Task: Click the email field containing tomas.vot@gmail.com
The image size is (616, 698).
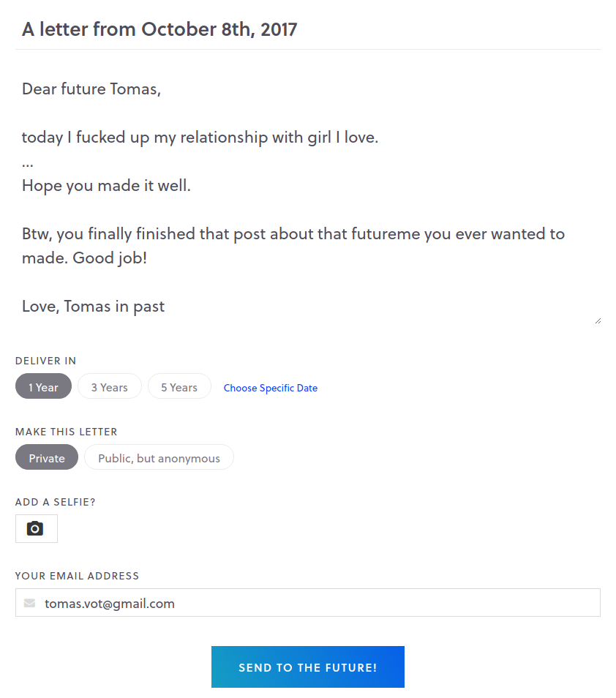Action: (308, 603)
